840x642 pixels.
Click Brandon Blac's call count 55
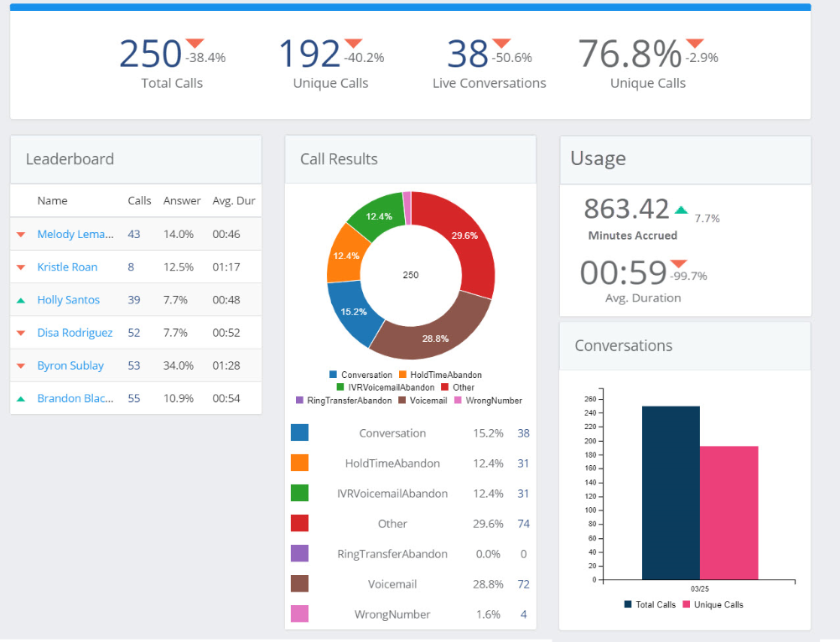[134, 398]
